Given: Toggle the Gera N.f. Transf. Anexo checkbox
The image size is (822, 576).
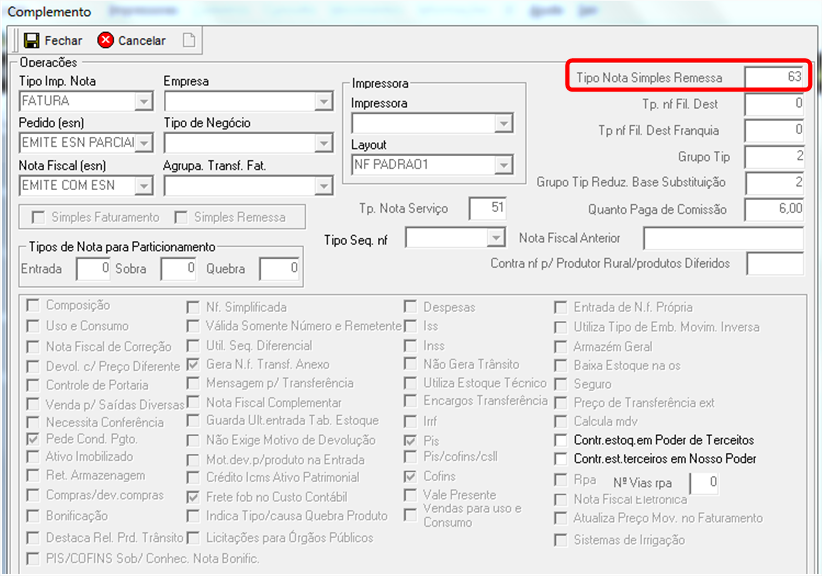Looking at the screenshot, I should pyautogui.click(x=193, y=364).
